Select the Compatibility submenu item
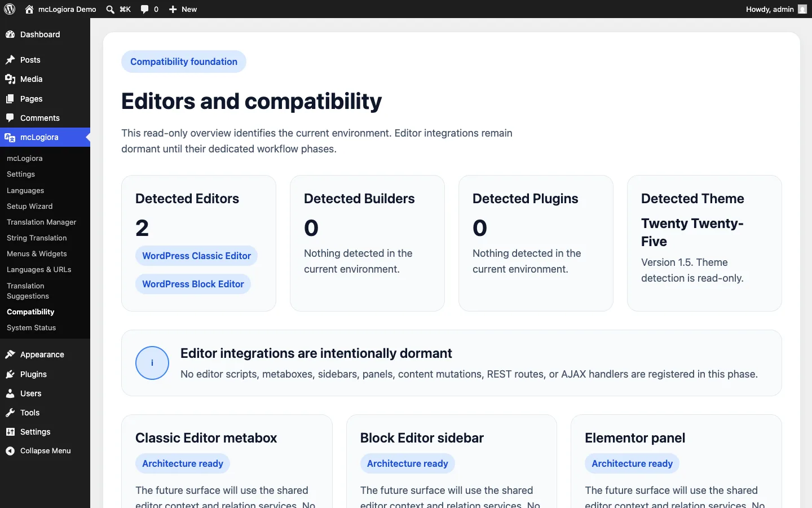The width and height of the screenshot is (812, 508). coord(30,312)
